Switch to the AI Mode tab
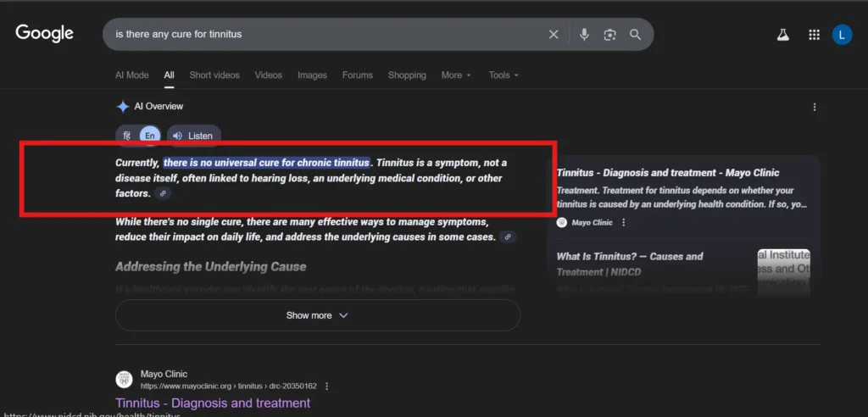 (x=131, y=75)
